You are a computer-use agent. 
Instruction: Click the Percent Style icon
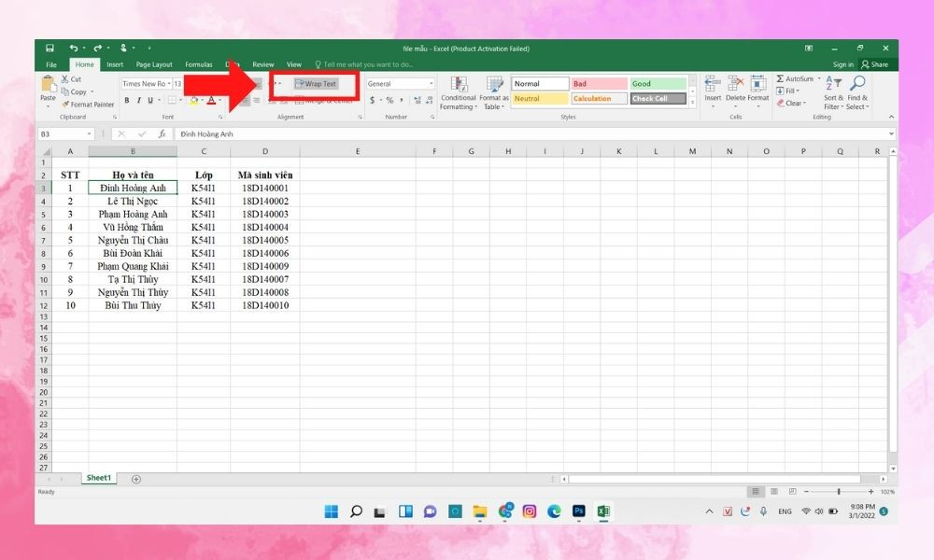pyautogui.click(x=390, y=100)
